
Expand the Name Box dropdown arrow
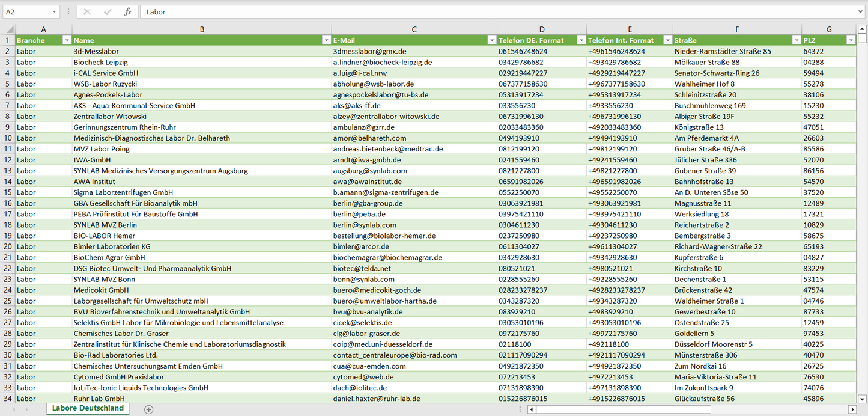pyautogui.click(x=55, y=12)
